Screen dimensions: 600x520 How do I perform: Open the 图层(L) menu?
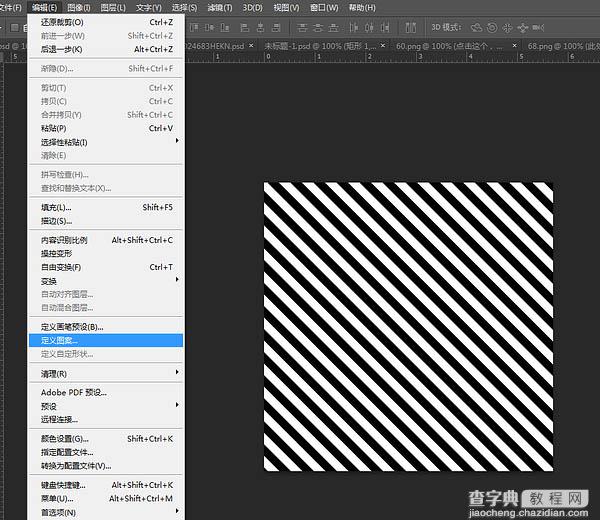point(113,7)
